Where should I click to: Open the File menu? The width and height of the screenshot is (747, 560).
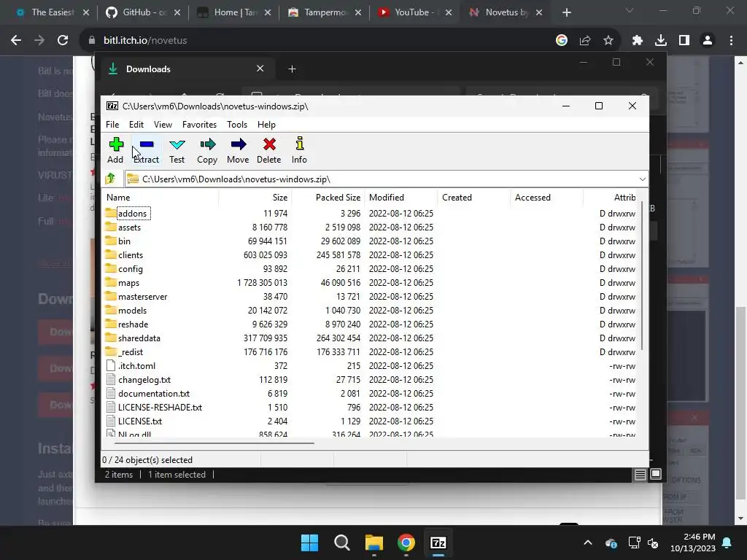pos(112,124)
